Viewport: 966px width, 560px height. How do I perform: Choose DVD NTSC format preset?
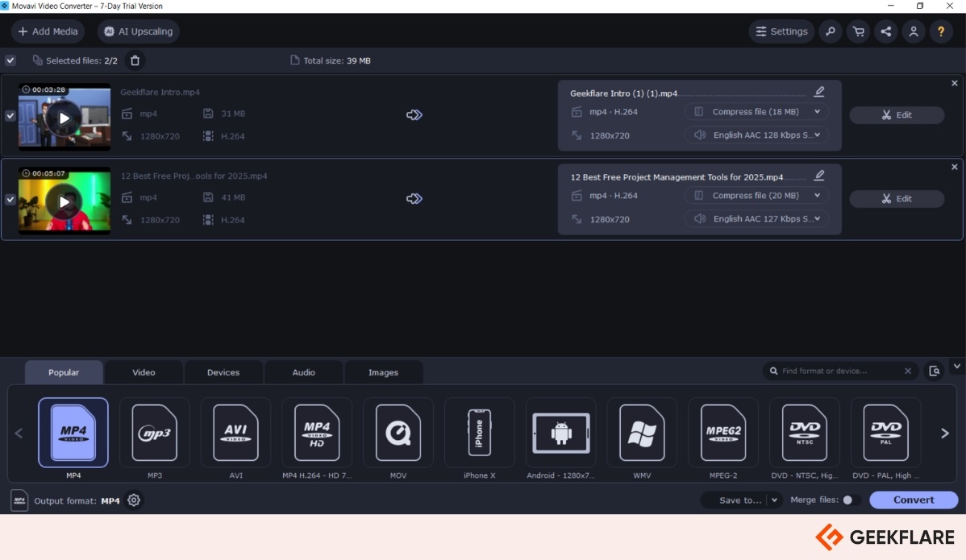pos(805,433)
